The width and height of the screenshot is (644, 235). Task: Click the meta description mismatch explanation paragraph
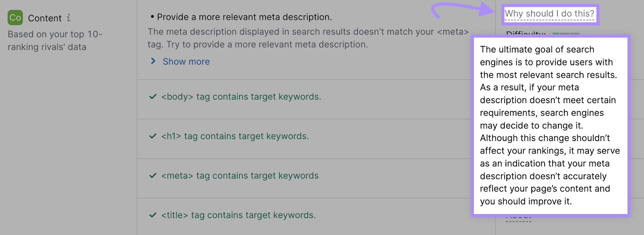click(308, 38)
